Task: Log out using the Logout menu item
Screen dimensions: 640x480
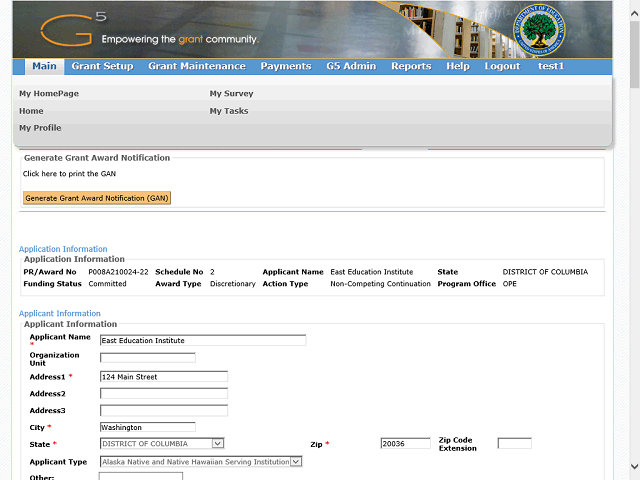Action: point(502,66)
